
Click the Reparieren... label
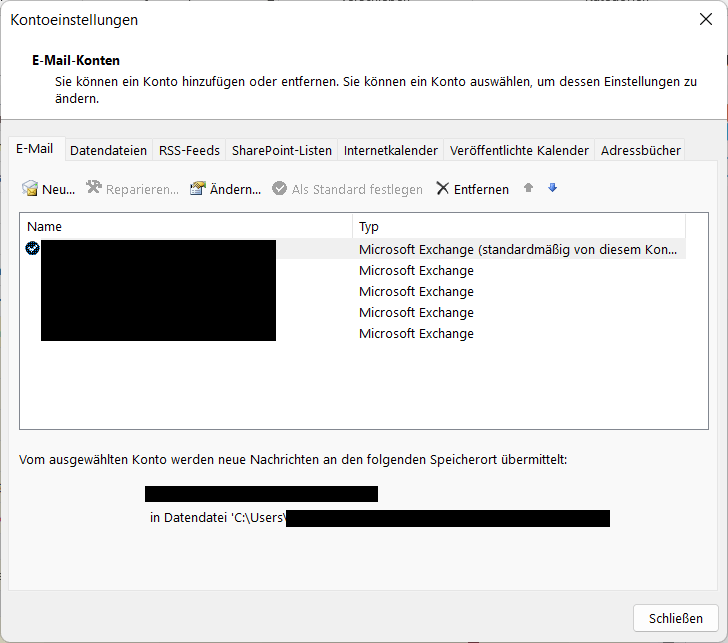pyautogui.click(x=142, y=189)
